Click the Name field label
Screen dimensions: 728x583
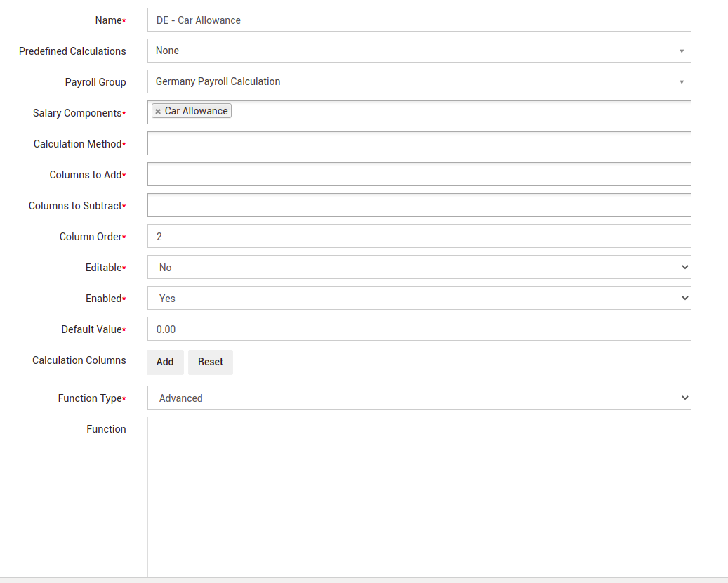coord(109,20)
